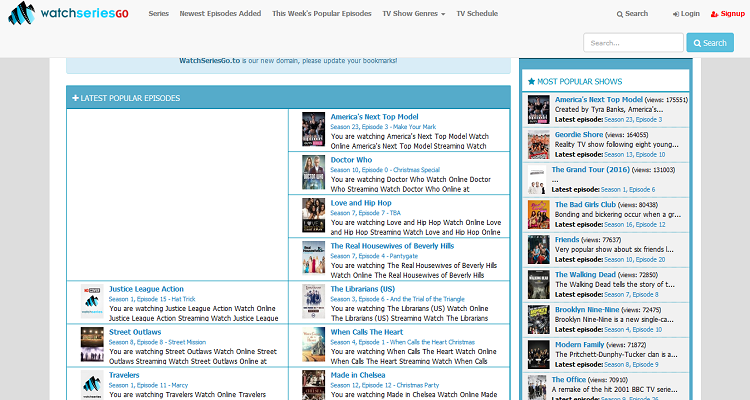
Task: Click Justice League Action placeholder thumbnail
Action: point(92,301)
